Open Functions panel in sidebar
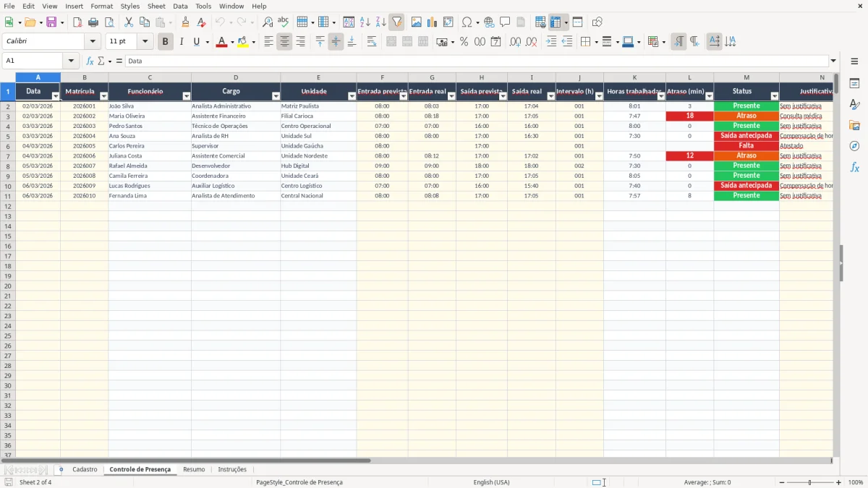This screenshot has width=868, height=488. point(854,168)
